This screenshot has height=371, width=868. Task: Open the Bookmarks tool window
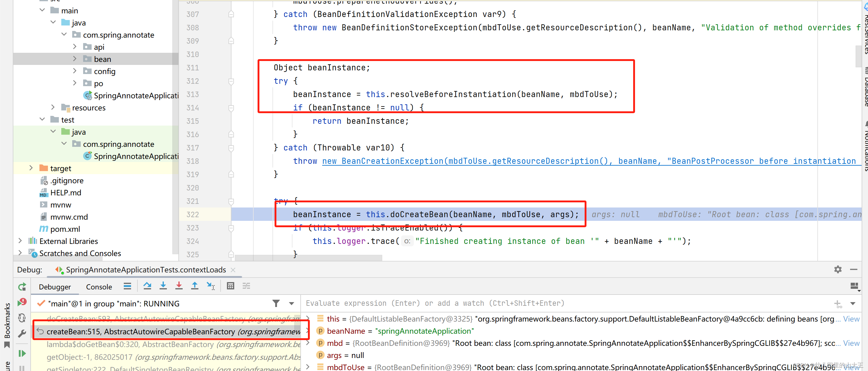(x=7, y=325)
